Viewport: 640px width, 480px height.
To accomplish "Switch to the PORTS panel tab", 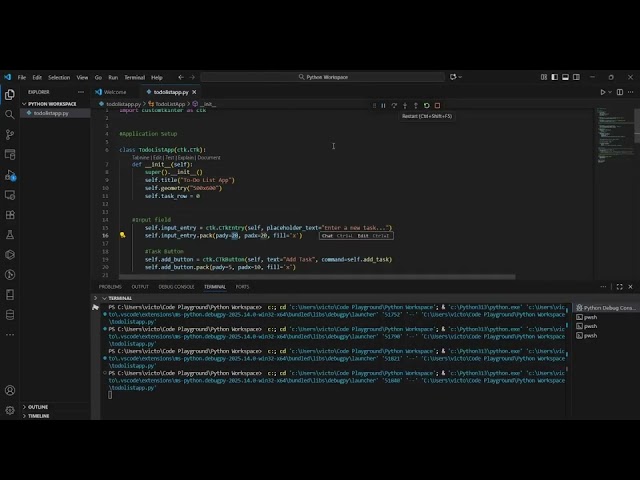I will click(x=242, y=287).
